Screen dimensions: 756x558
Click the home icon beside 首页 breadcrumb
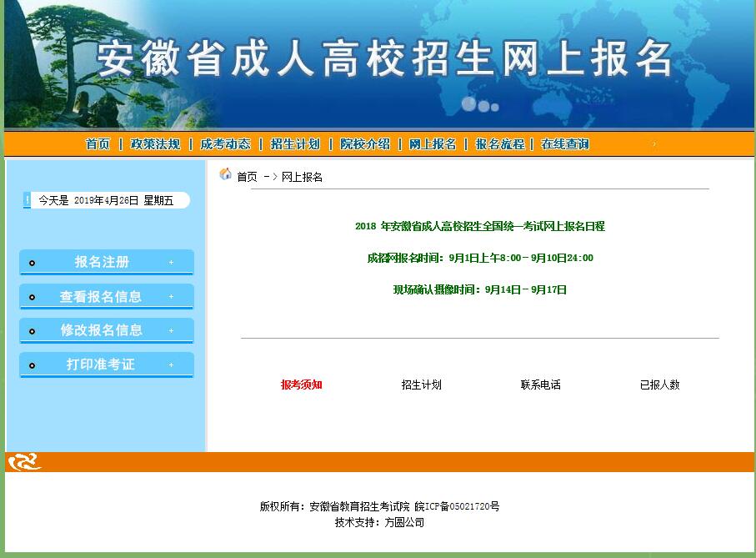[225, 174]
